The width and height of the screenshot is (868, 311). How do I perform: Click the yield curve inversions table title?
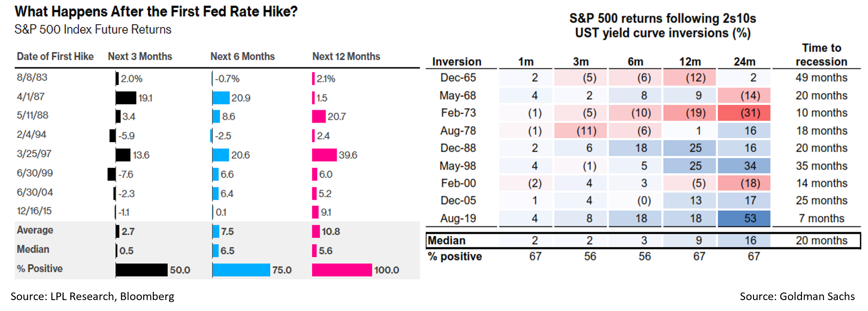tap(662, 26)
